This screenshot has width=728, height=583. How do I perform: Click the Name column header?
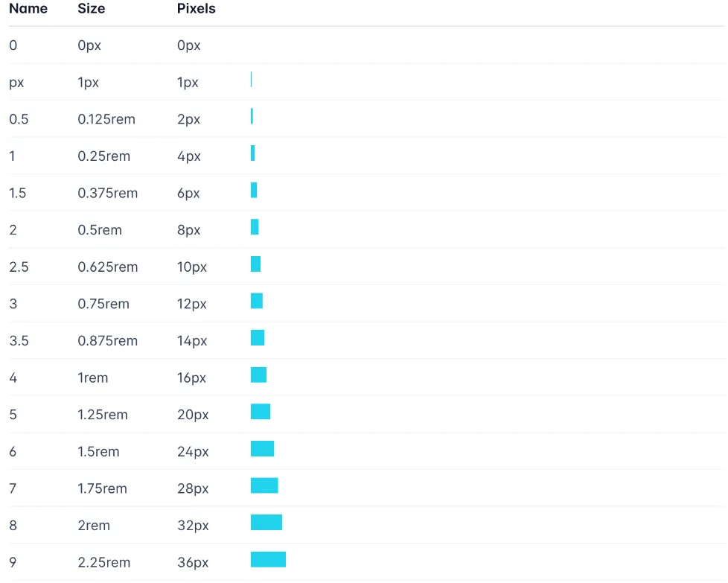tap(28, 9)
